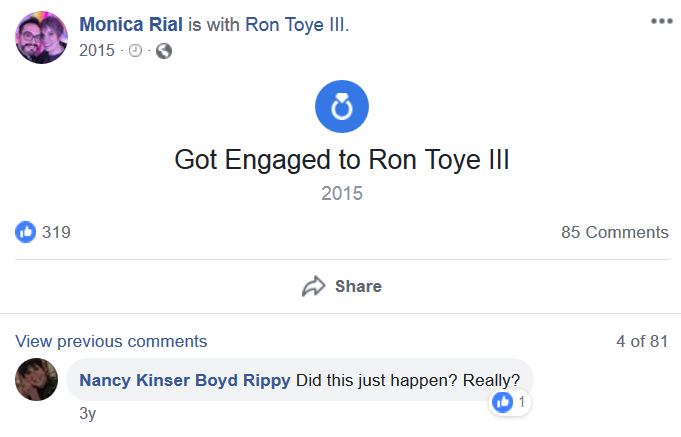Expand View previous comments
The image size is (681, 437).
111,341
